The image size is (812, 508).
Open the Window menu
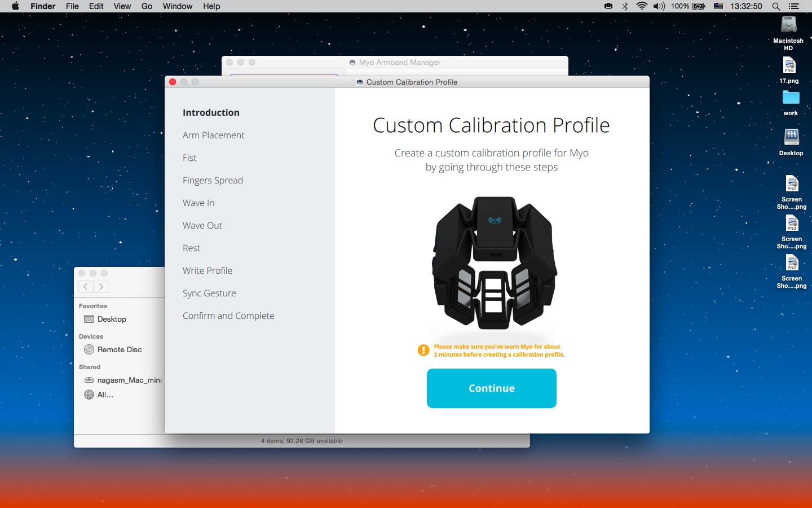coord(178,6)
